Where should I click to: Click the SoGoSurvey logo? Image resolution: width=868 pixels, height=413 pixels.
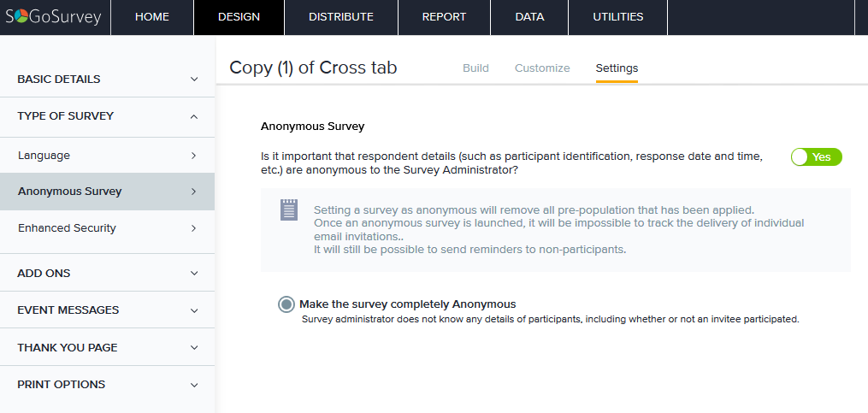54,17
